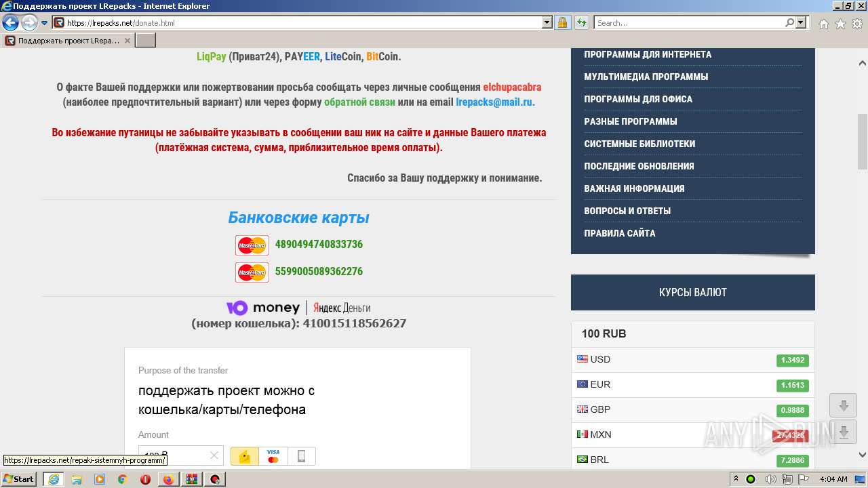Open the address bar autocomplete dropdown

click(547, 22)
